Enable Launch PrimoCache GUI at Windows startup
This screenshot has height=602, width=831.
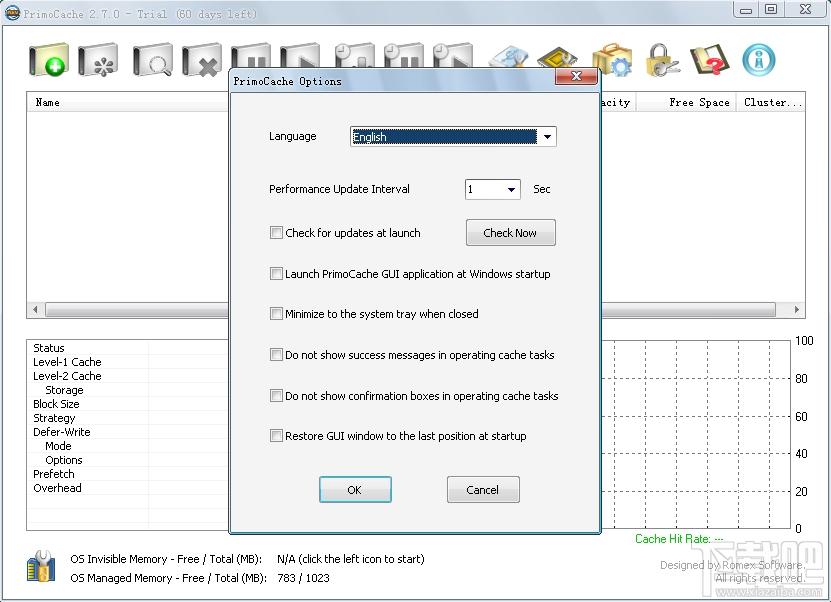coord(276,273)
